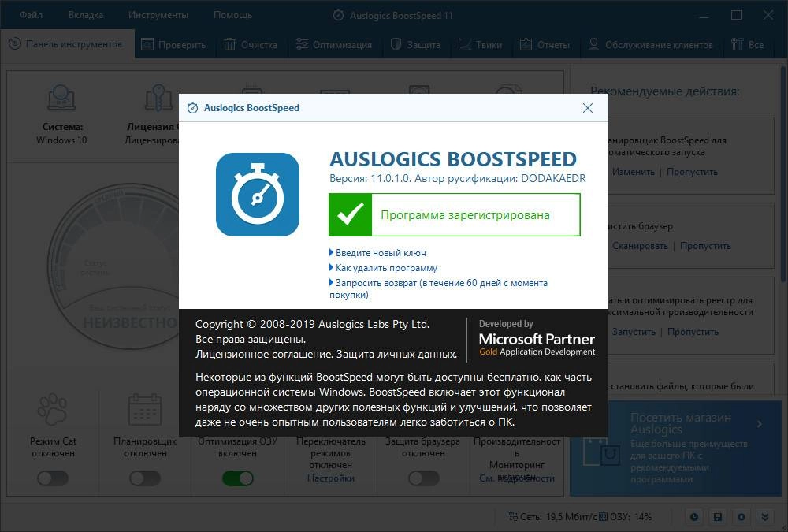This screenshot has height=532, width=788.
Task: Switch to the Защита tab
Action: click(x=416, y=45)
